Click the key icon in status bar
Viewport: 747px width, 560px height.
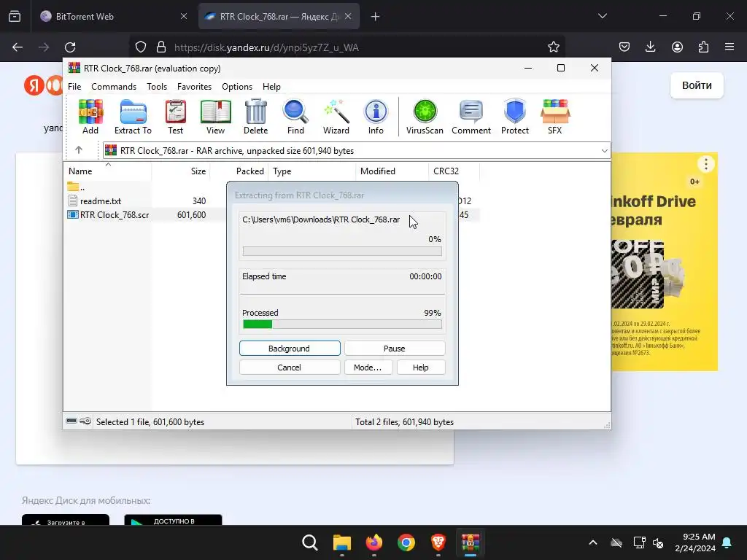[x=86, y=421]
